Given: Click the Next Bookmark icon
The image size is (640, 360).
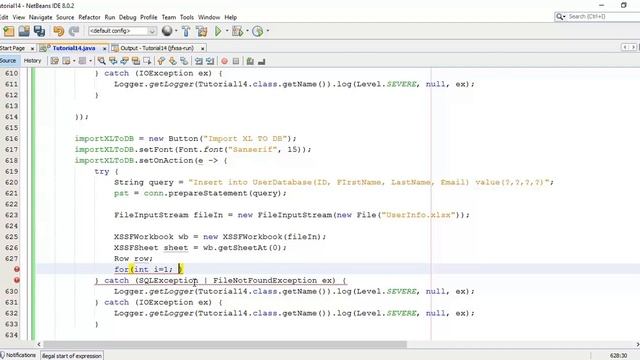Looking at the screenshot, I should pos(173,61).
